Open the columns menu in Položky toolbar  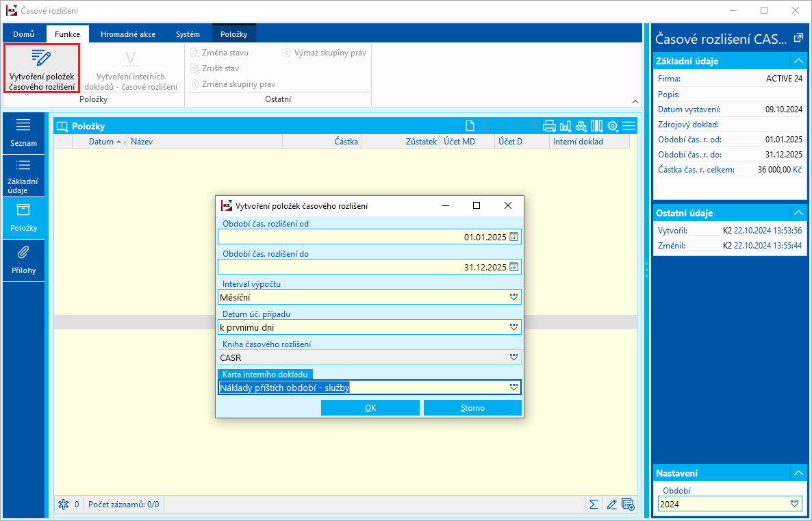click(x=596, y=126)
